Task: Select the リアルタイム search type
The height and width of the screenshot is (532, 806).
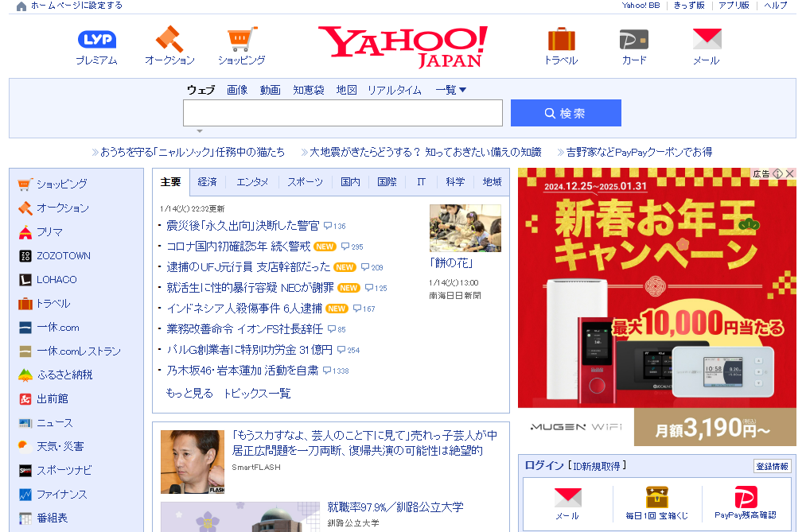Action: click(x=395, y=90)
